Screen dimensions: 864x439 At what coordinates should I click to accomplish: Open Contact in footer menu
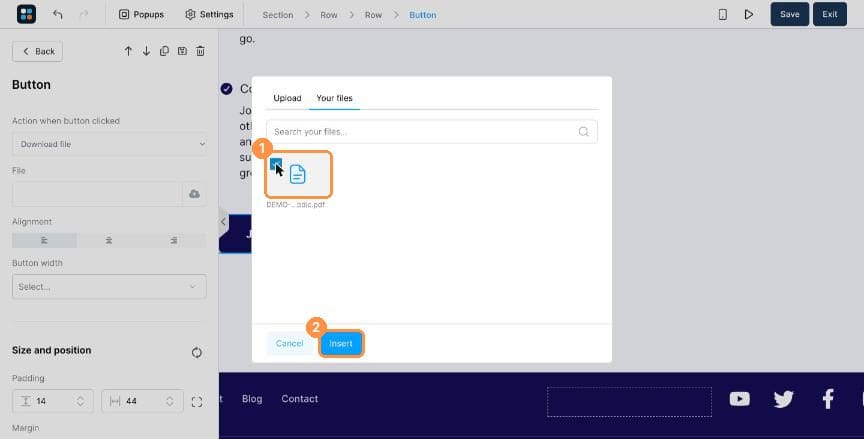tap(300, 399)
